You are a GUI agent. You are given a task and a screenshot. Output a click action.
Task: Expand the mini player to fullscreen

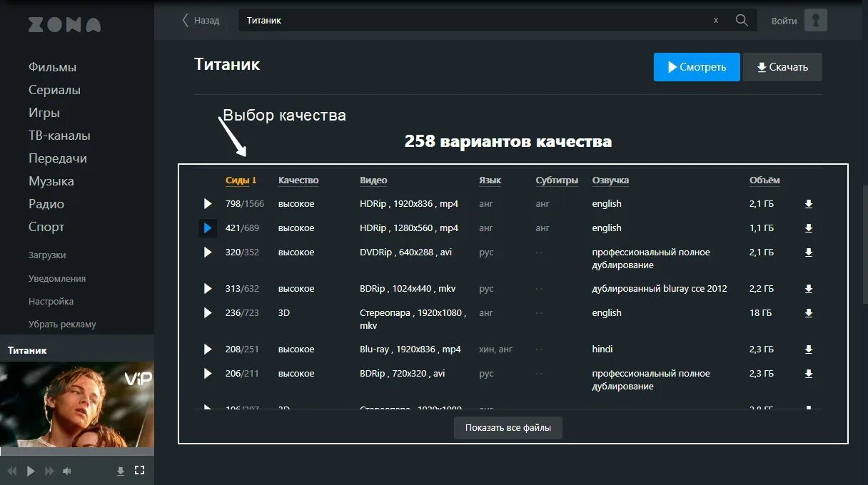[x=140, y=470]
